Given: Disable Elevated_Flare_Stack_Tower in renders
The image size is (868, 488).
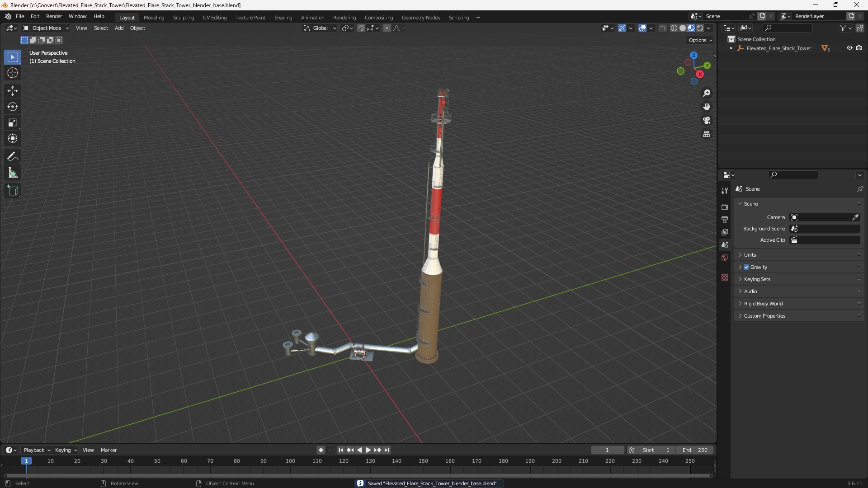Looking at the screenshot, I should (x=859, y=48).
